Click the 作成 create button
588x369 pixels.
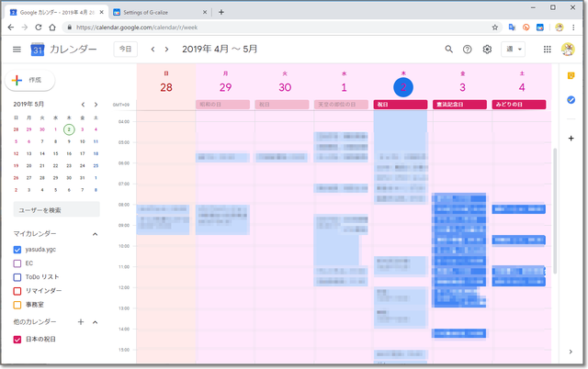29,81
